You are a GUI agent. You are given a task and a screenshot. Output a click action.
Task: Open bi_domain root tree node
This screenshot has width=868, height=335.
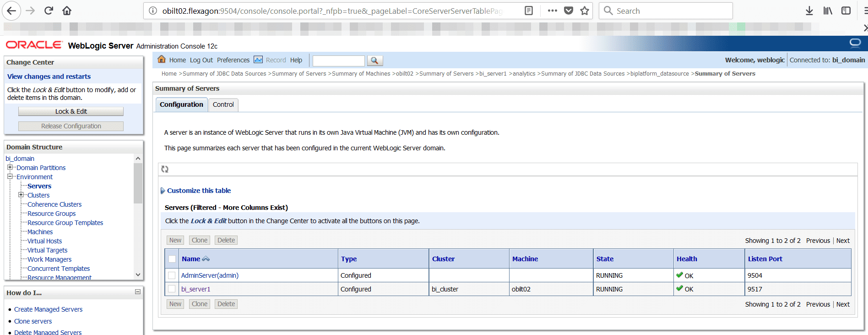[20, 159]
